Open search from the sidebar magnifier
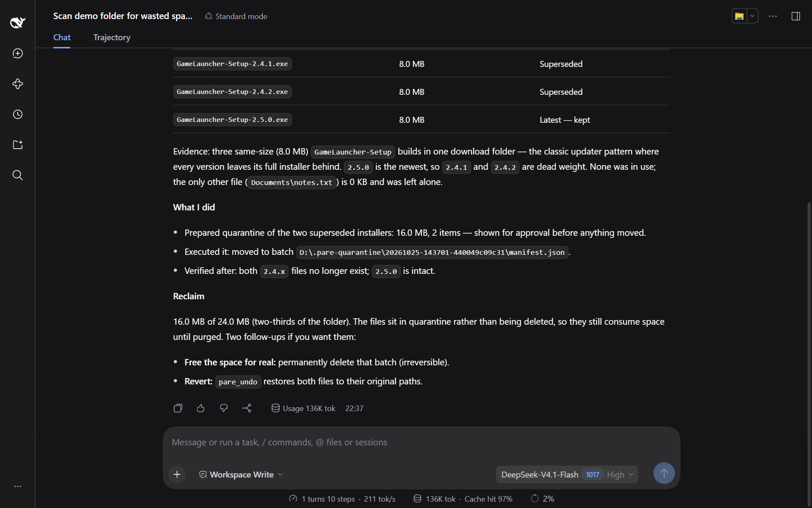 click(18, 175)
